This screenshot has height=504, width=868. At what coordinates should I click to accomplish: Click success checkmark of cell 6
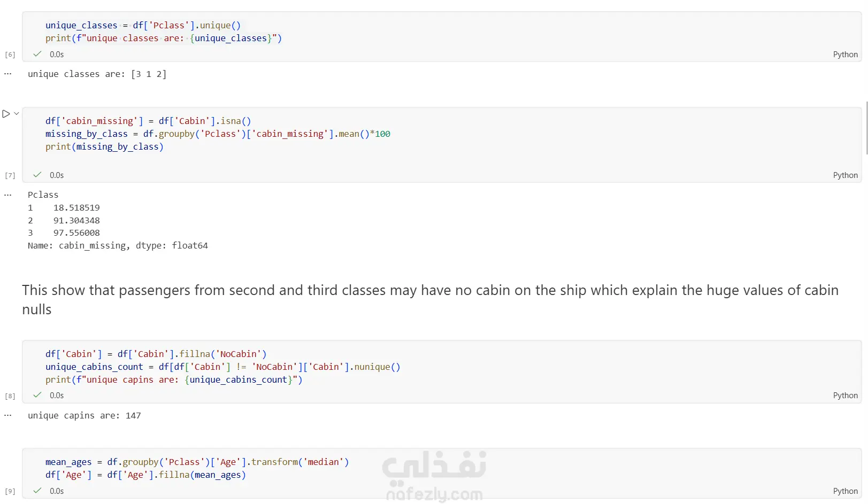[37, 54]
